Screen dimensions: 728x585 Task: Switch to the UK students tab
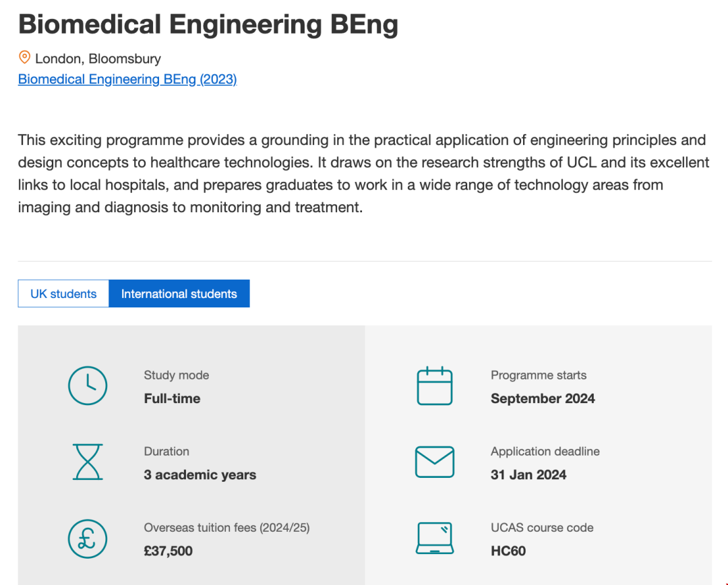[x=63, y=294]
